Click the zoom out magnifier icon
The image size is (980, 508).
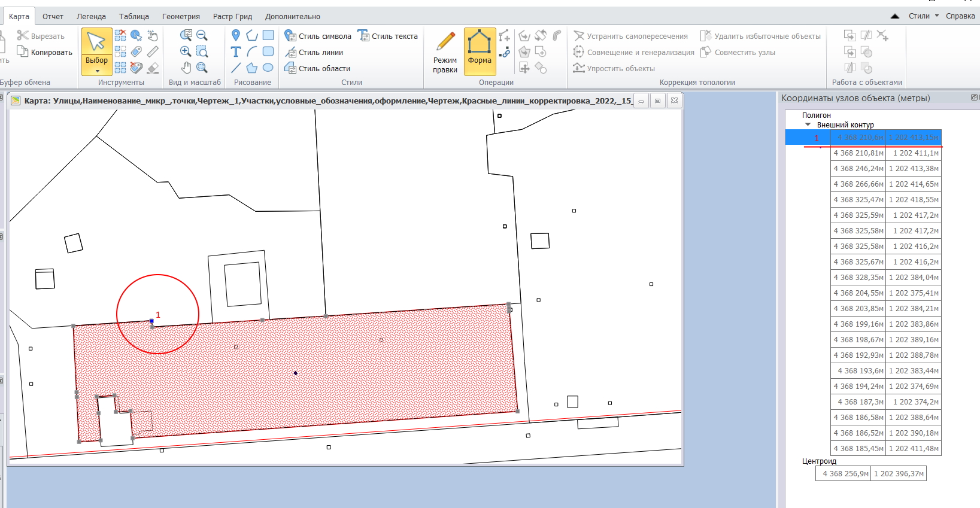[x=202, y=36]
